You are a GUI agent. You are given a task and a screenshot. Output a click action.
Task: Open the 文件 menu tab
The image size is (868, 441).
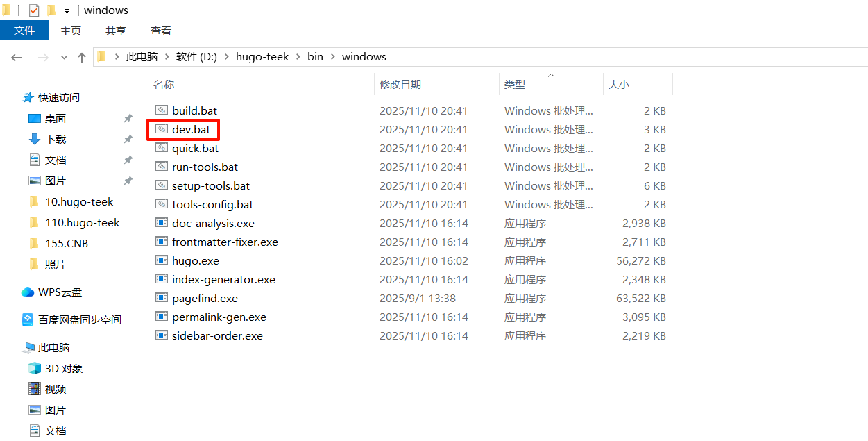coord(24,31)
